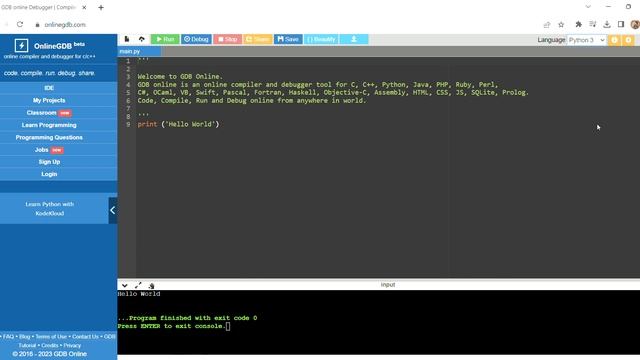
Task: Open the Blog link in the footer
Action: pyautogui.click(x=24, y=337)
